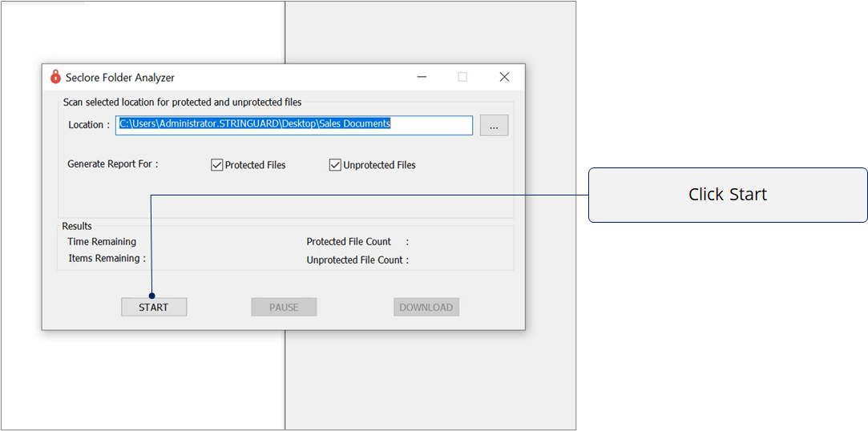This screenshot has width=868, height=431.
Task: Click the PAUSE button
Action: (x=284, y=307)
